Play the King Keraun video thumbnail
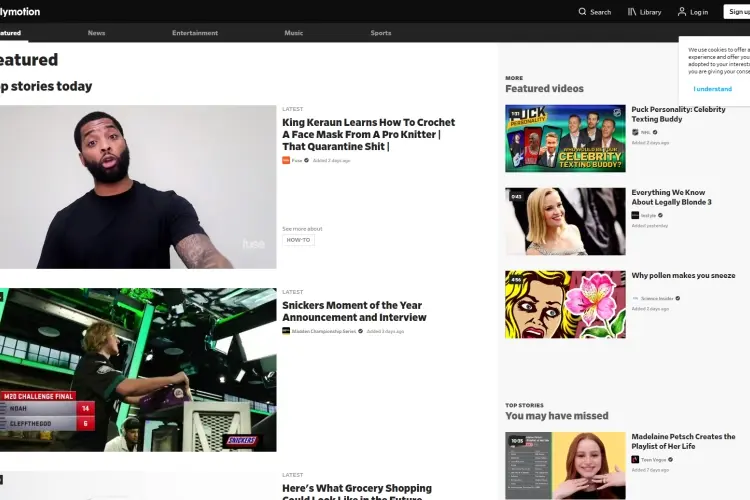The image size is (750, 500). 138,187
